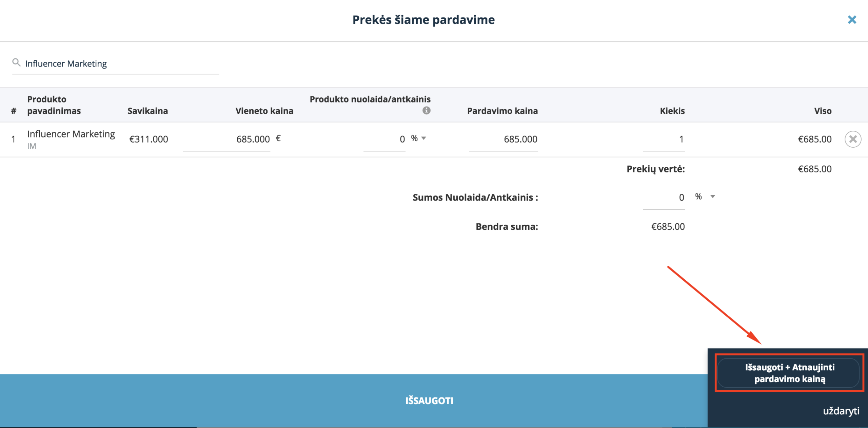
Task: Close the Prekės šiame pardavime dialog
Action: (x=852, y=20)
